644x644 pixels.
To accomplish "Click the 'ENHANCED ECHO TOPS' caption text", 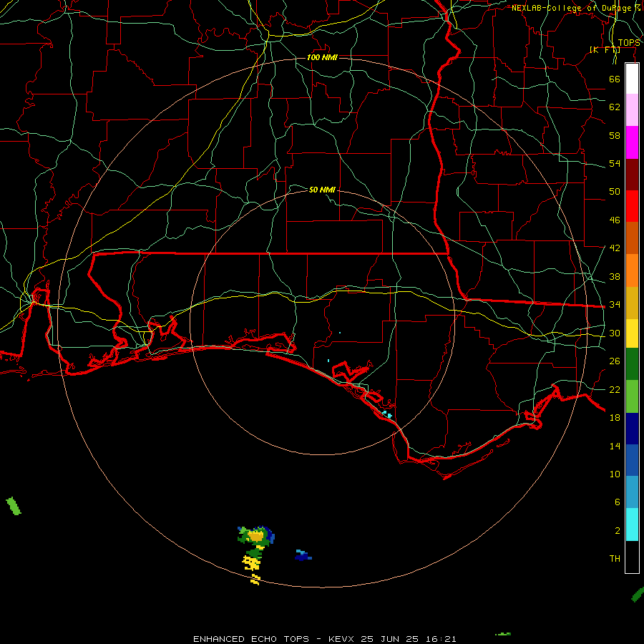I will click(251, 639).
